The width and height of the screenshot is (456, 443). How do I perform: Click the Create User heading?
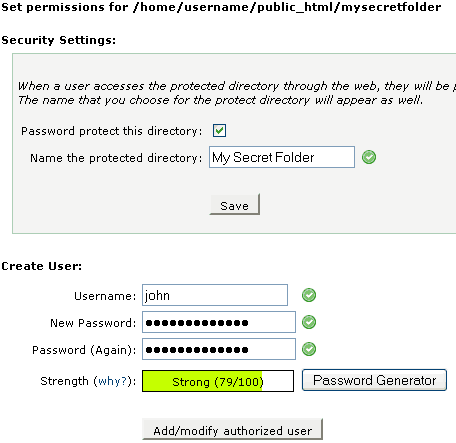[42, 266]
